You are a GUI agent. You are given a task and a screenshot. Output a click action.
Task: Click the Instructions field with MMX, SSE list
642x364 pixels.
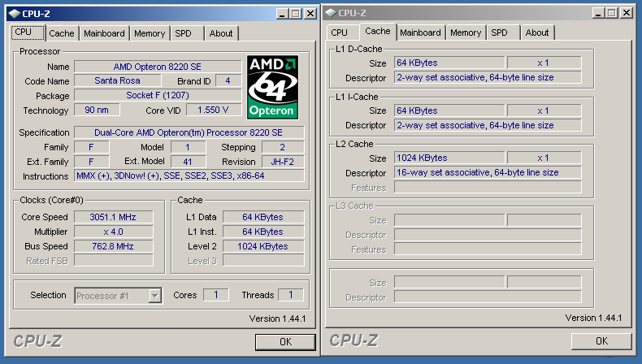[x=189, y=176]
